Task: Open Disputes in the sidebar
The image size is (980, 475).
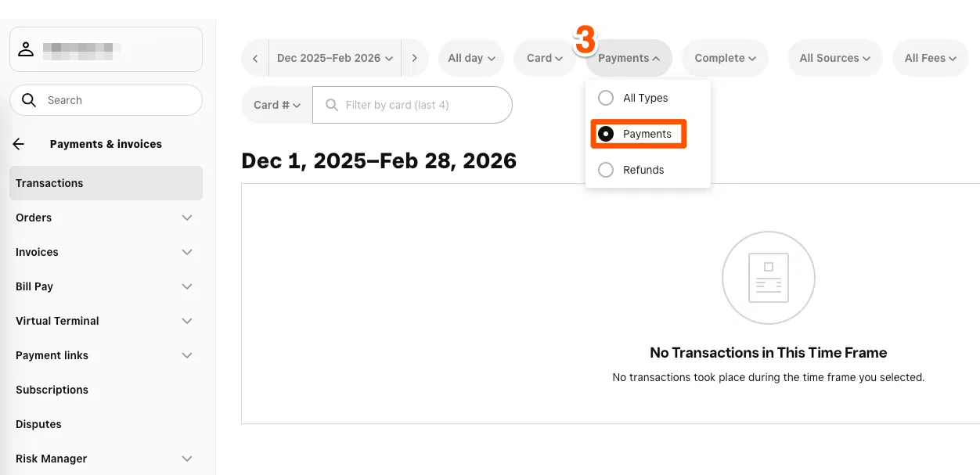Action: 38,424
